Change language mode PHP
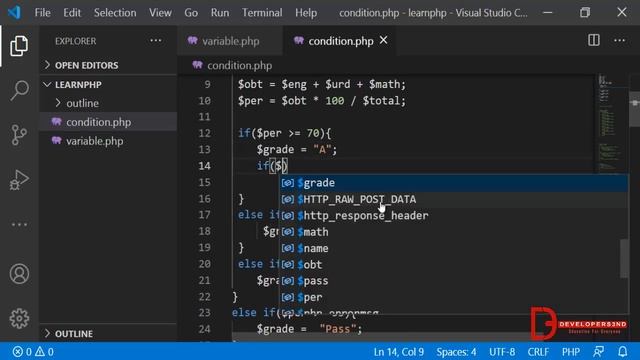640x360 pixels. [571, 351]
